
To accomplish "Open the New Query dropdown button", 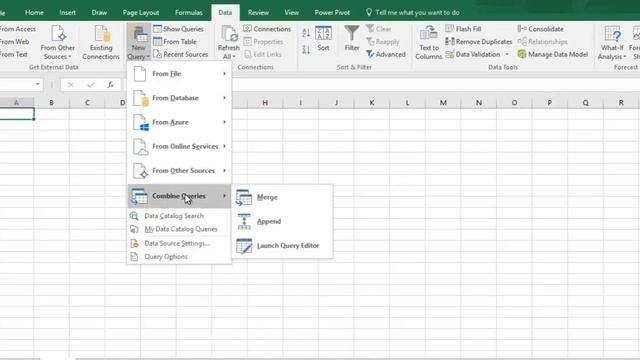I will pos(138,42).
